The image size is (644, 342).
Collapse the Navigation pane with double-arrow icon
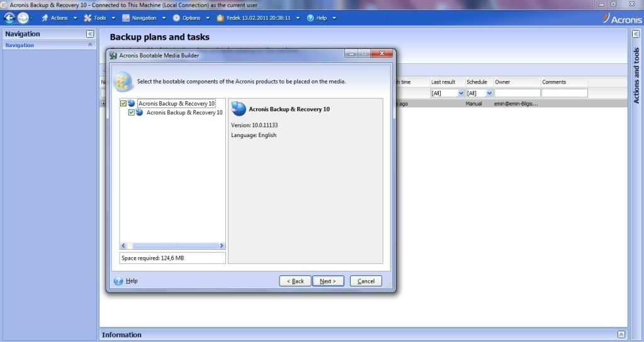coord(90,34)
